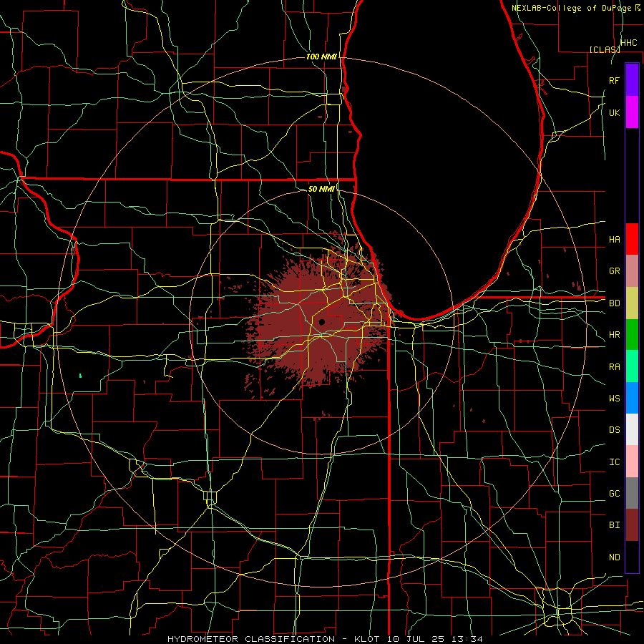The height and width of the screenshot is (644, 644).
Task: Click the GR legend label
Action: 614,271
